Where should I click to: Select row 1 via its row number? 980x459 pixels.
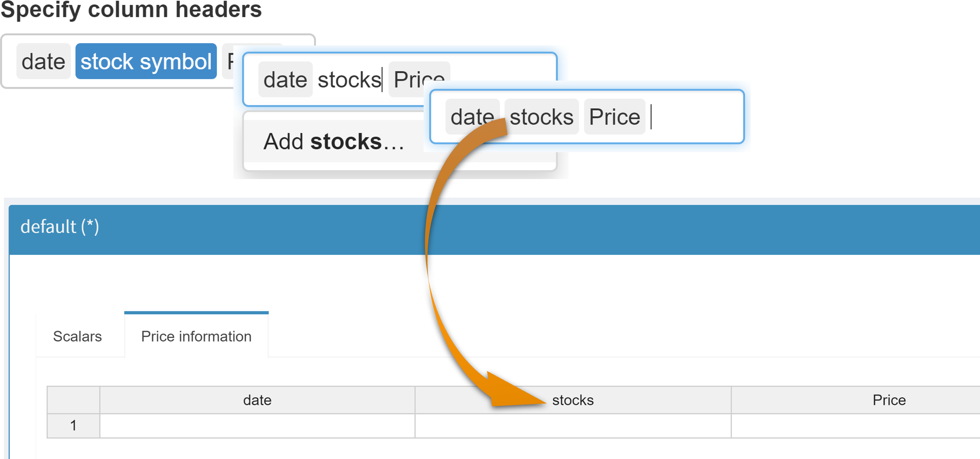tap(73, 425)
